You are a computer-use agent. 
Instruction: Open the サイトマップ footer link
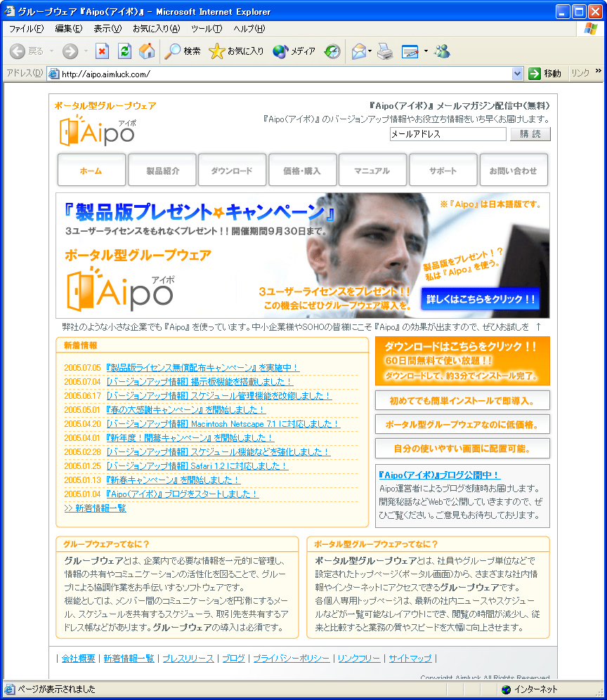(410, 659)
